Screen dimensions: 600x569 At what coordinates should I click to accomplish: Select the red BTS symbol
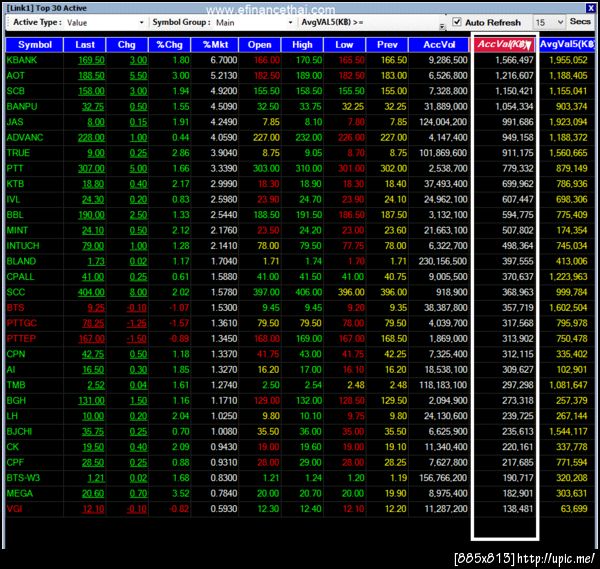[x=15, y=308]
